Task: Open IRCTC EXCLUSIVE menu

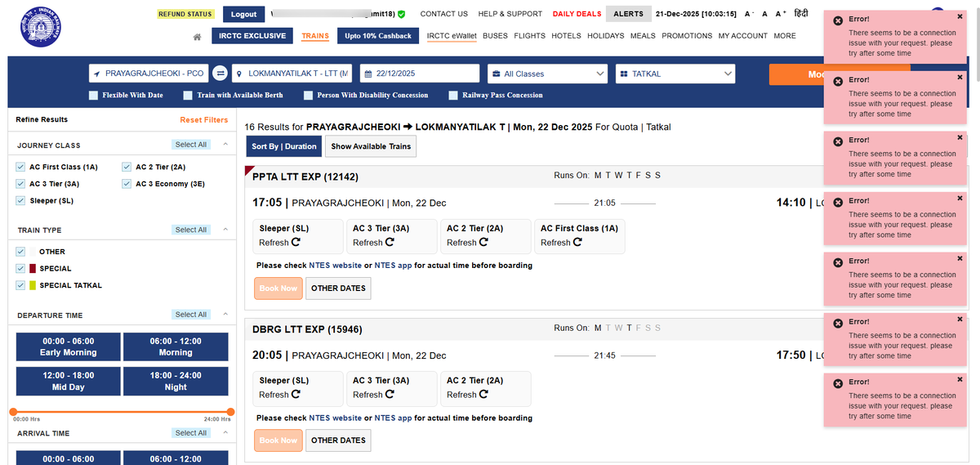Action: pyautogui.click(x=252, y=36)
